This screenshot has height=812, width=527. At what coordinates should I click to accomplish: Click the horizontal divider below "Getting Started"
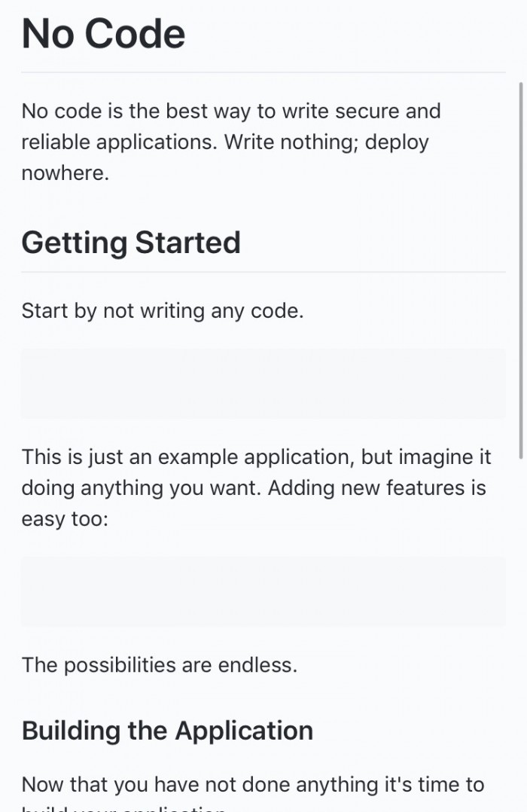tap(263, 272)
